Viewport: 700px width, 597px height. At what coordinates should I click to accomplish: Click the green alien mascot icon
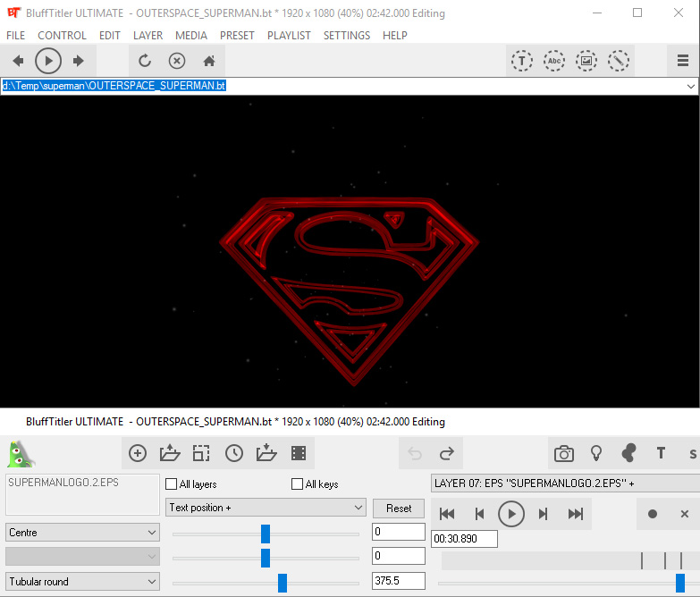[x=21, y=454]
